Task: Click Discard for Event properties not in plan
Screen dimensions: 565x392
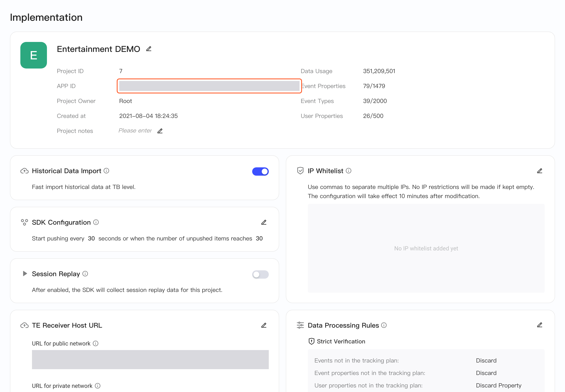Action: [486, 373]
